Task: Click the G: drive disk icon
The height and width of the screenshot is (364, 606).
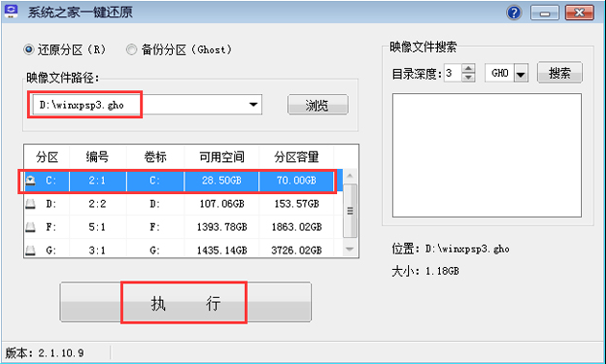Action: pyautogui.click(x=31, y=250)
